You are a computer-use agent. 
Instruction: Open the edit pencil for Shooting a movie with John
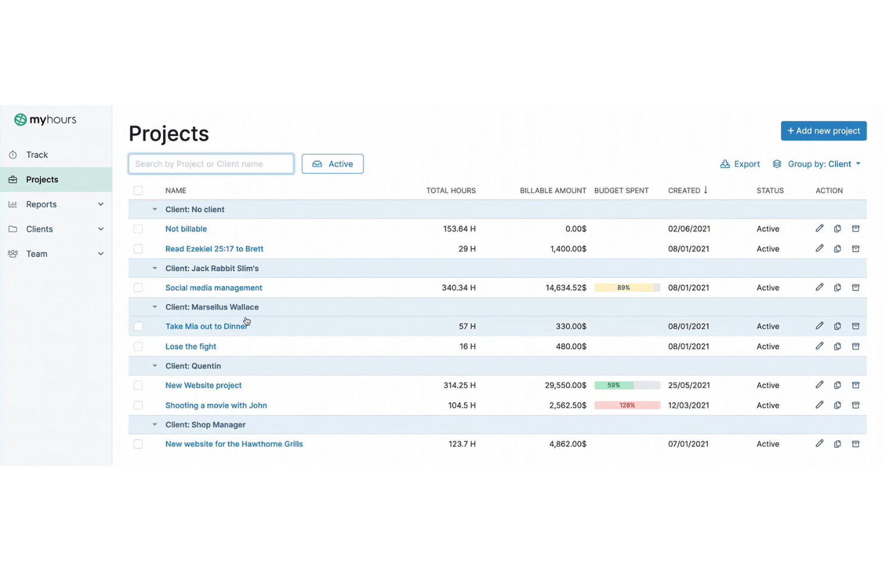[819, 405]
